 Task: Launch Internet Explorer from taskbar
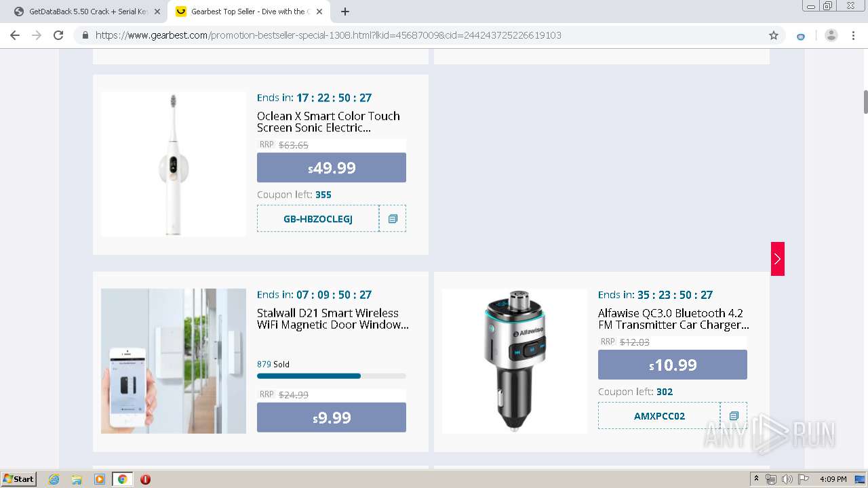[54, 479]
